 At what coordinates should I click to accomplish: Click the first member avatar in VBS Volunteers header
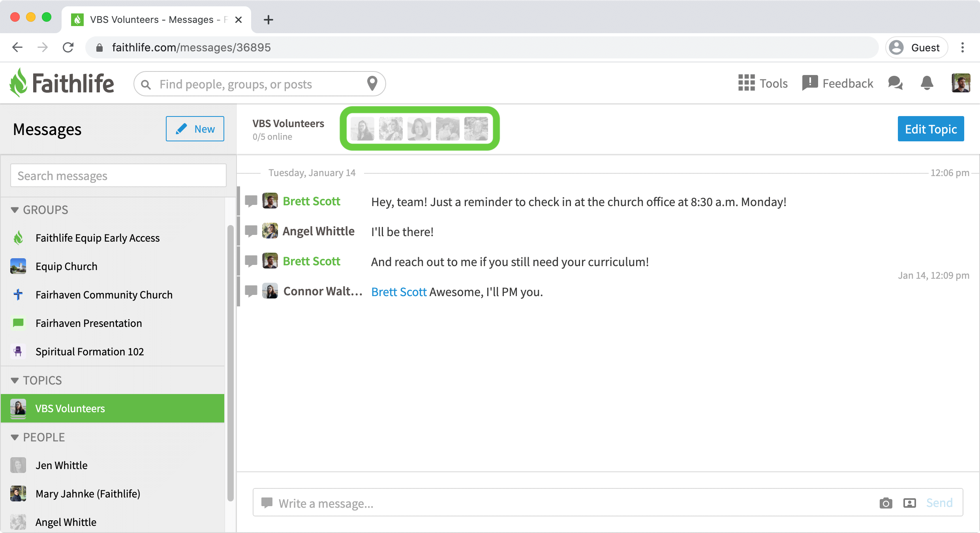pos(362,129)
